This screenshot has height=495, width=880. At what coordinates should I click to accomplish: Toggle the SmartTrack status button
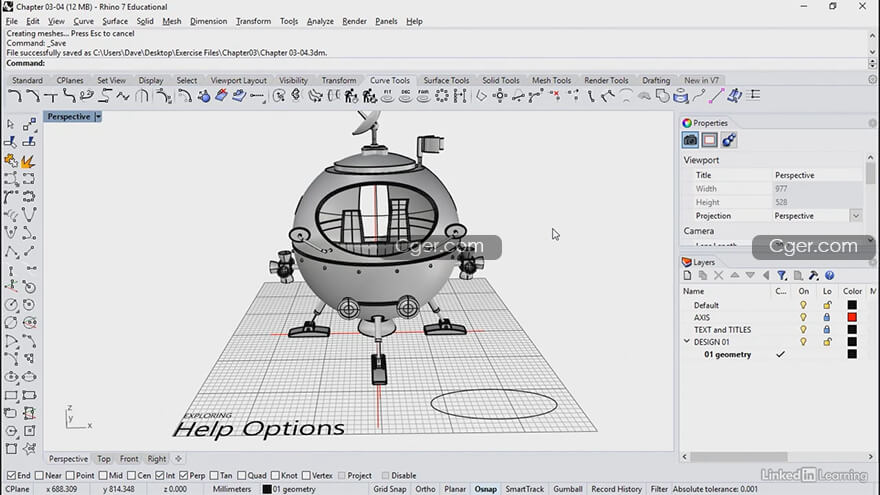(x=524, y=489)
